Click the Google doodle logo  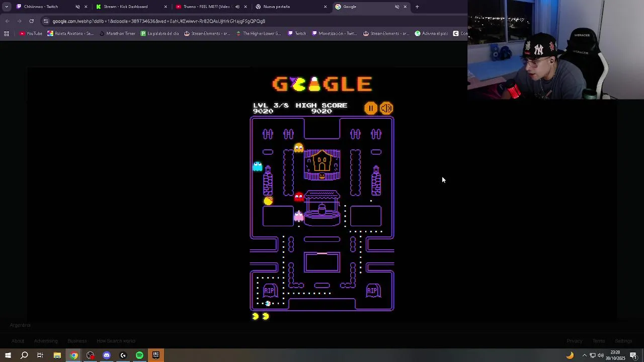point(322,84)
